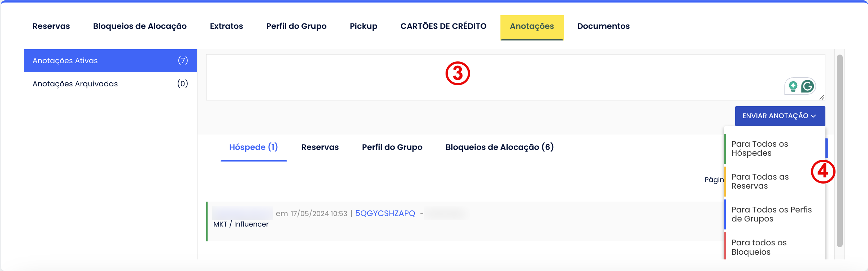
Task: Click the Grammarly icon in the text area
Action: tap(808, 86)
